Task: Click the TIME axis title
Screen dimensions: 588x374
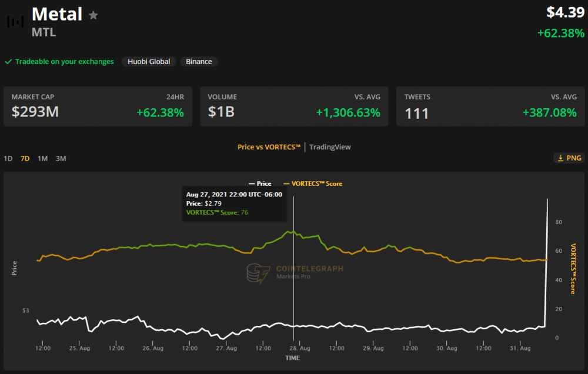Action: (x=292, y=358)
